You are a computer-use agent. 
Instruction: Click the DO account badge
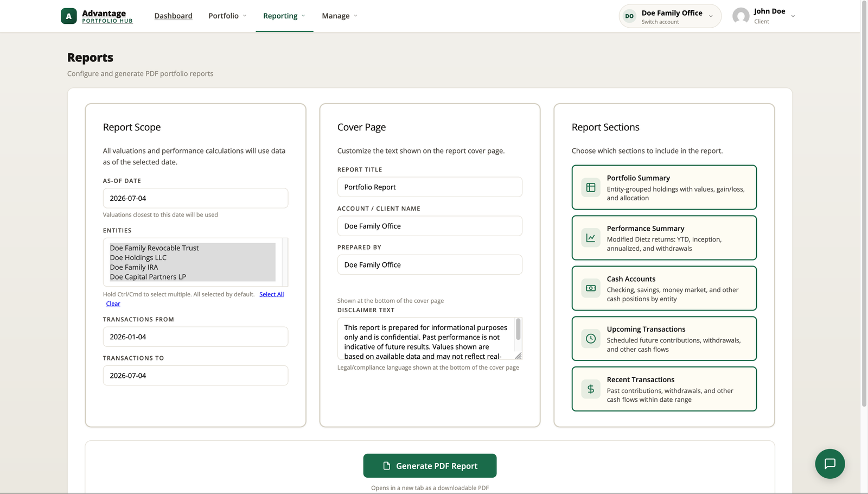click(x=629, y=16)
